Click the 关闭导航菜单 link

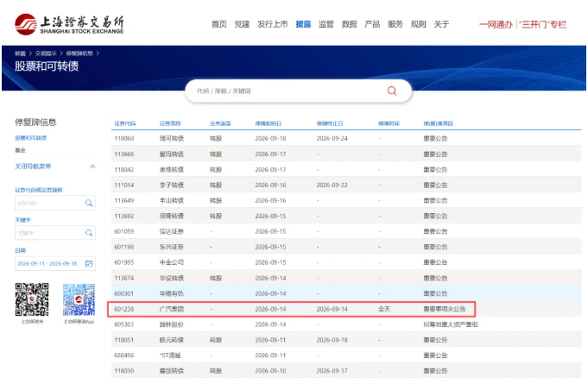(33, 167)
